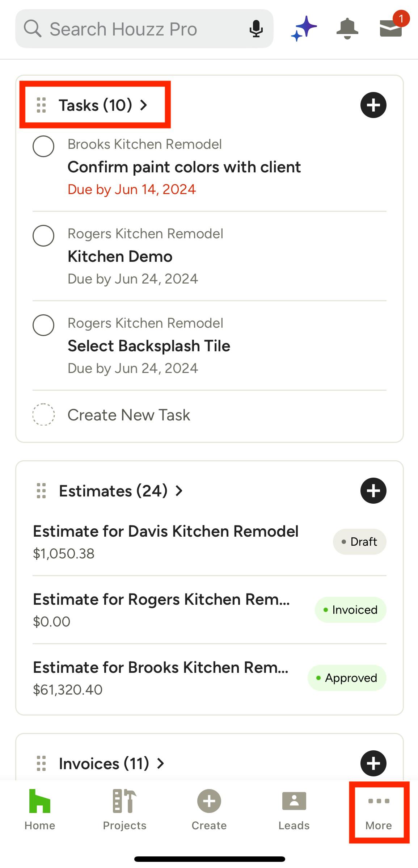Add a new estimate with plus icon

click(x=373, y=491)
